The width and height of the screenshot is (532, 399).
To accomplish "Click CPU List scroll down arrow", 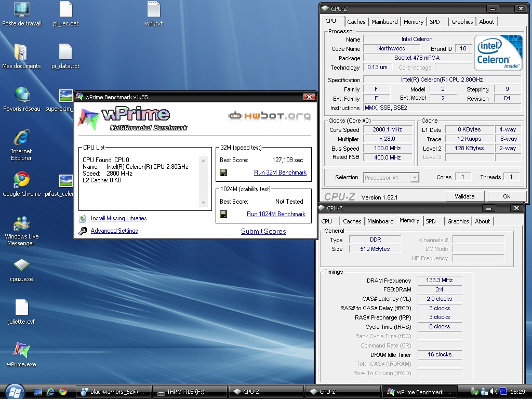I will point(203,203).
